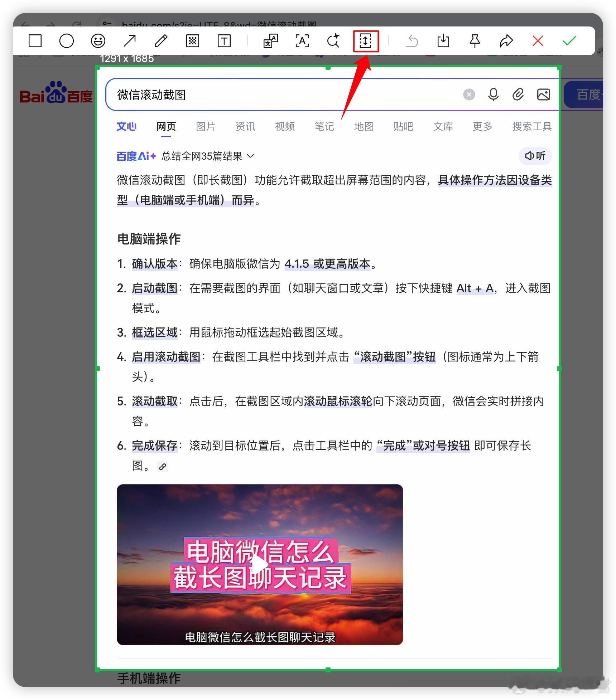Select the rectangle annotation tool

coord(35,41)
